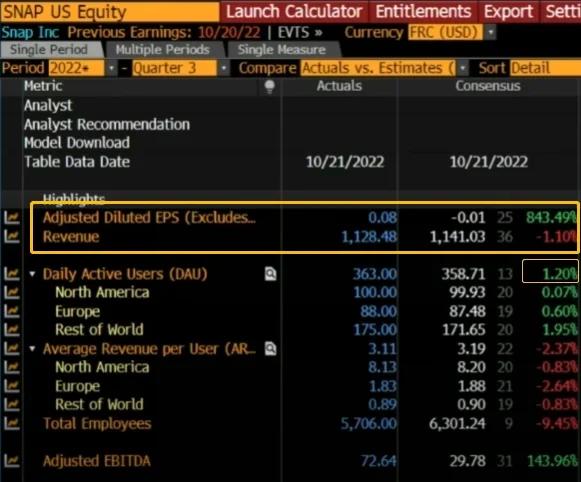Select the Table Data Date row label

pos(77,162)
